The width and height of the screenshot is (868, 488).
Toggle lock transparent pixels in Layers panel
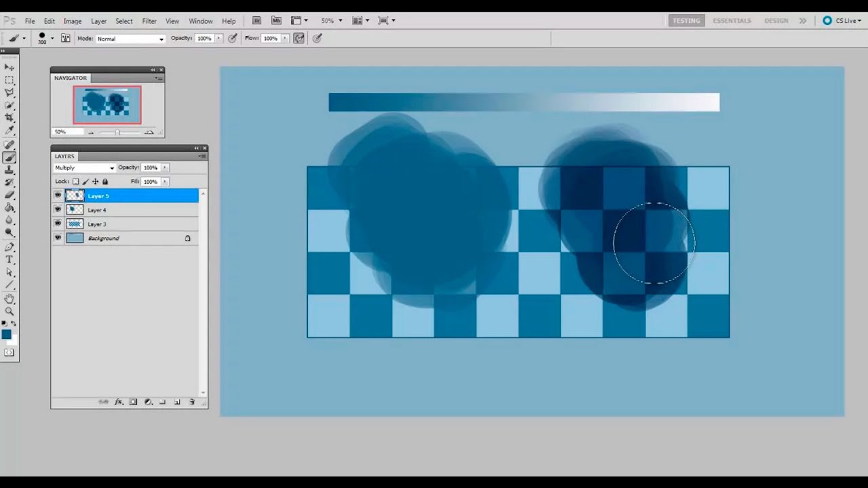(x=76, y=182)
